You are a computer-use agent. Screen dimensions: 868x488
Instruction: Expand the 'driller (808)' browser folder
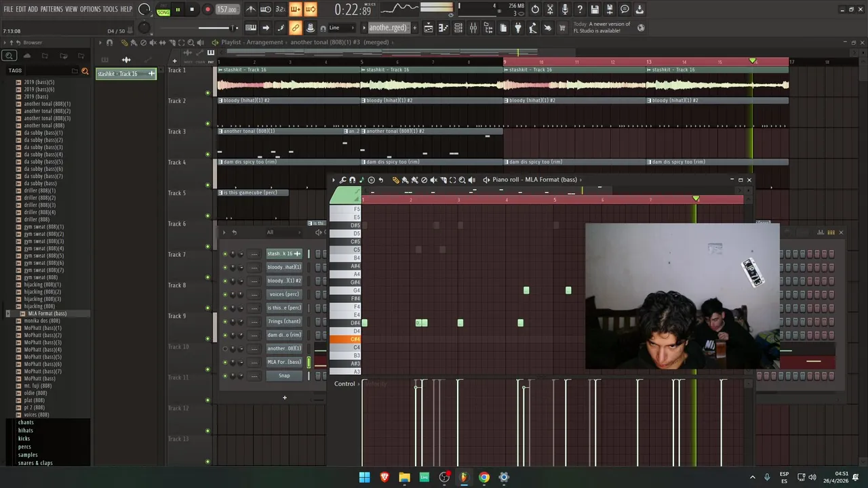[x=37, y=220]
